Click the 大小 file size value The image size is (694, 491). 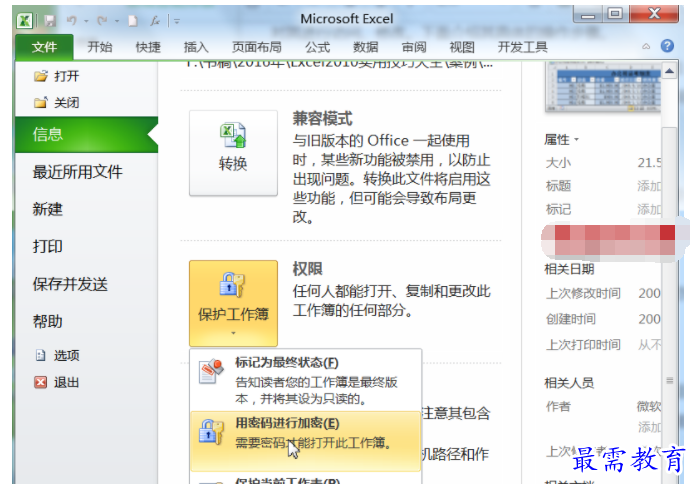pos(650,162)
